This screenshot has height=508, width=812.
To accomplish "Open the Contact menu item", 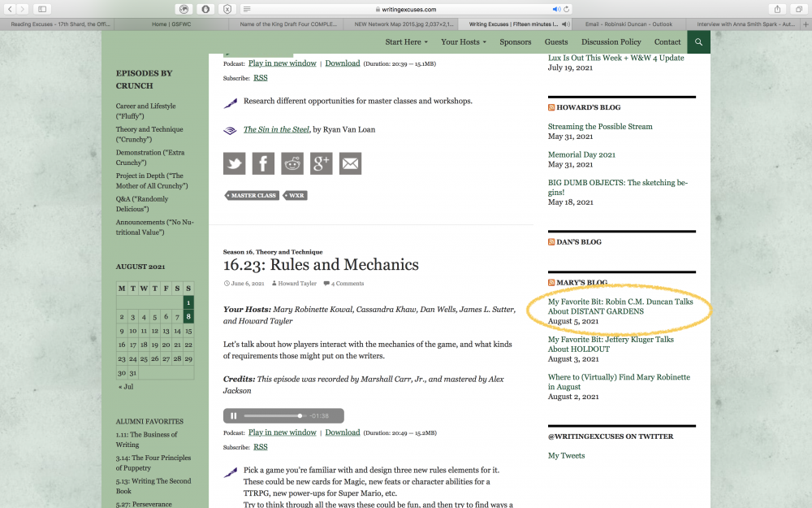I will coord(667,42).
